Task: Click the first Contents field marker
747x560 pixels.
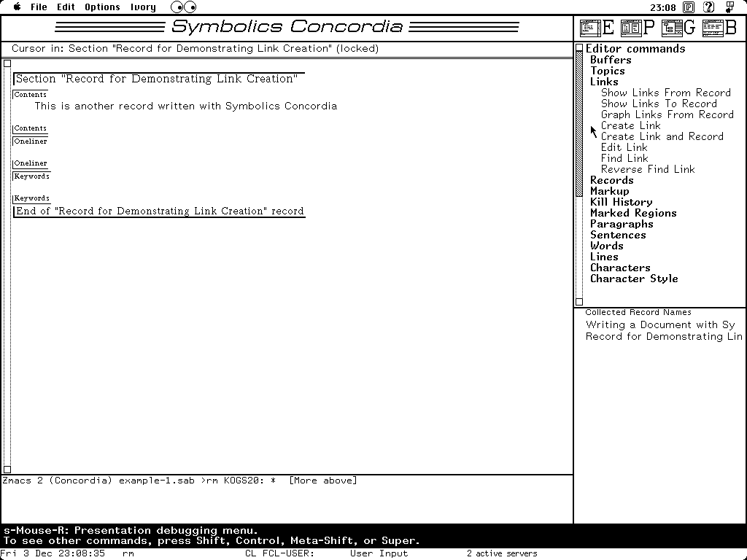Action: point(30,95)
